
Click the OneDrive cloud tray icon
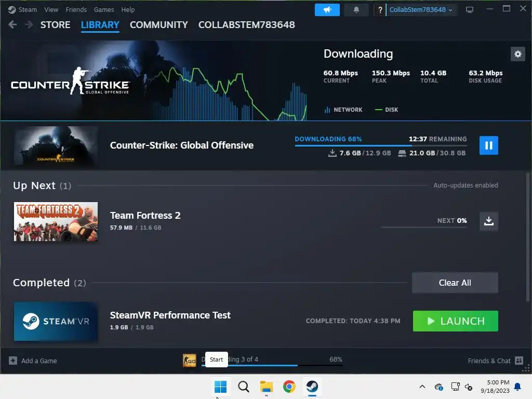tap(438, 387)
